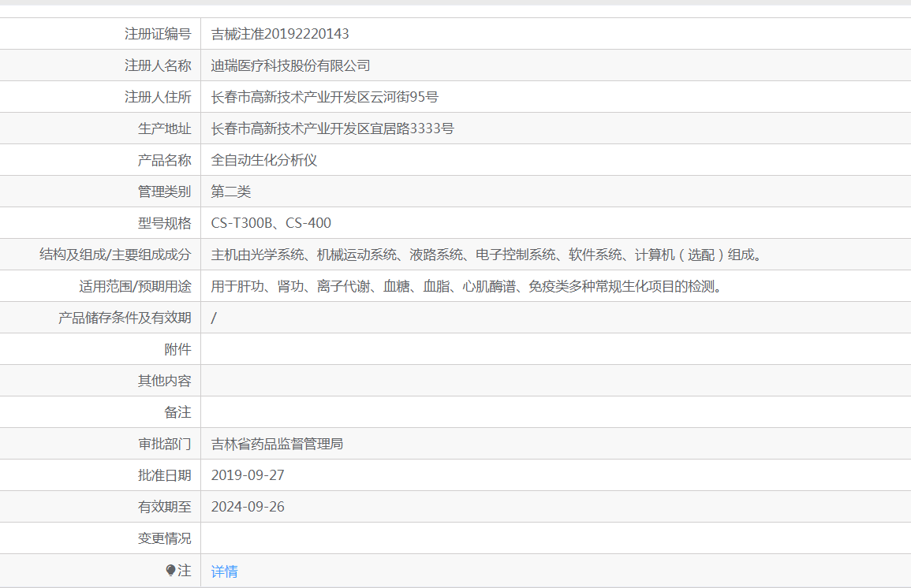
Task: Click the 生产地址 label
Action: [164, 128]
